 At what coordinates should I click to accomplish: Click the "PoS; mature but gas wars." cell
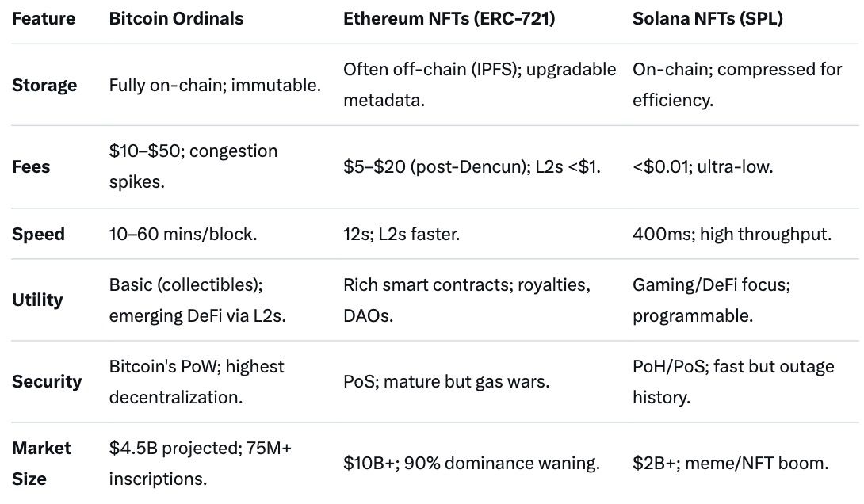(x=446, y=381)
